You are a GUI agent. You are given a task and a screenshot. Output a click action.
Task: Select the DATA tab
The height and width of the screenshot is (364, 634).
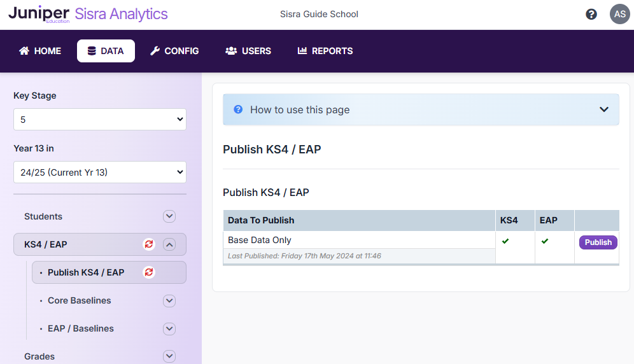coord(106,51)
